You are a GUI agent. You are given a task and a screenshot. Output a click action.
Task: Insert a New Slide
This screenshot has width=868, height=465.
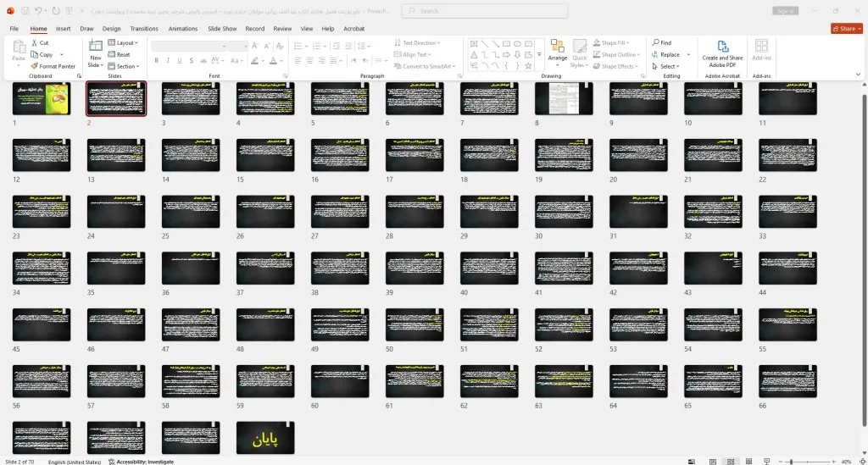click(x=95, y=54)
